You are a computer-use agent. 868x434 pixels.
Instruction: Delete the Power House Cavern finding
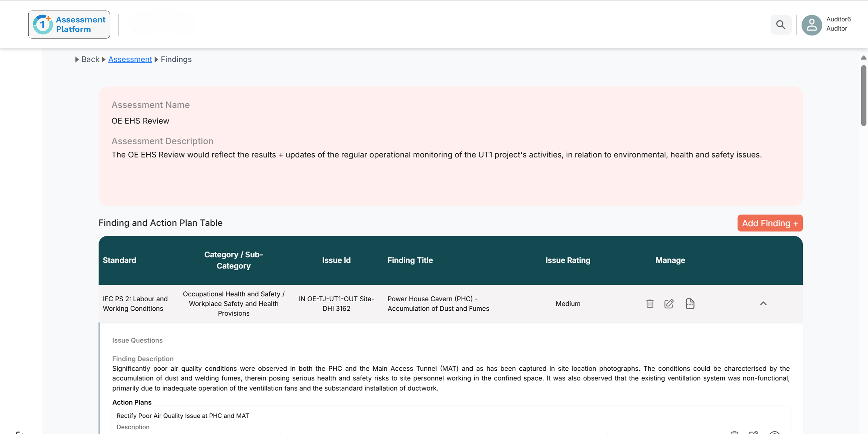click(x=650, y=304)
